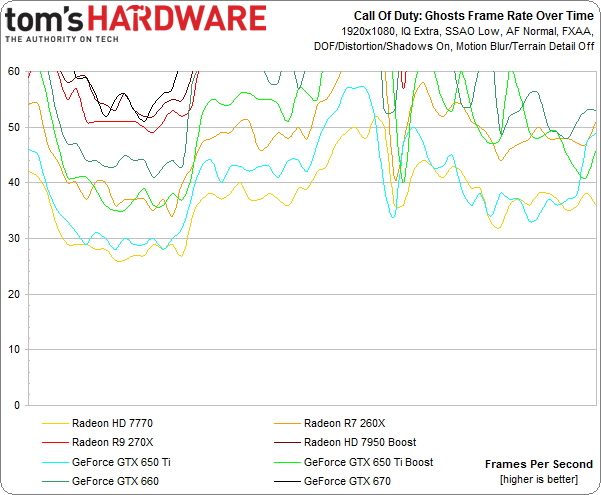601x495 pixels.
Task: Click the y-axis label 30
Action: (14, 238)
